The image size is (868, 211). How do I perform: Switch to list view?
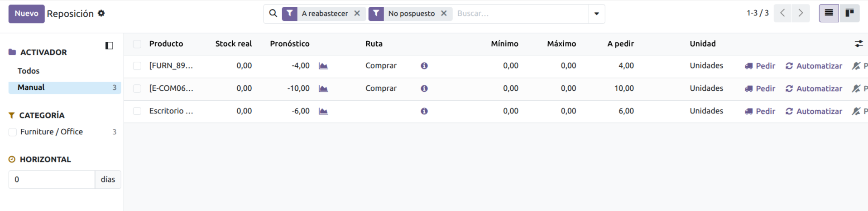tap(829, 13)
